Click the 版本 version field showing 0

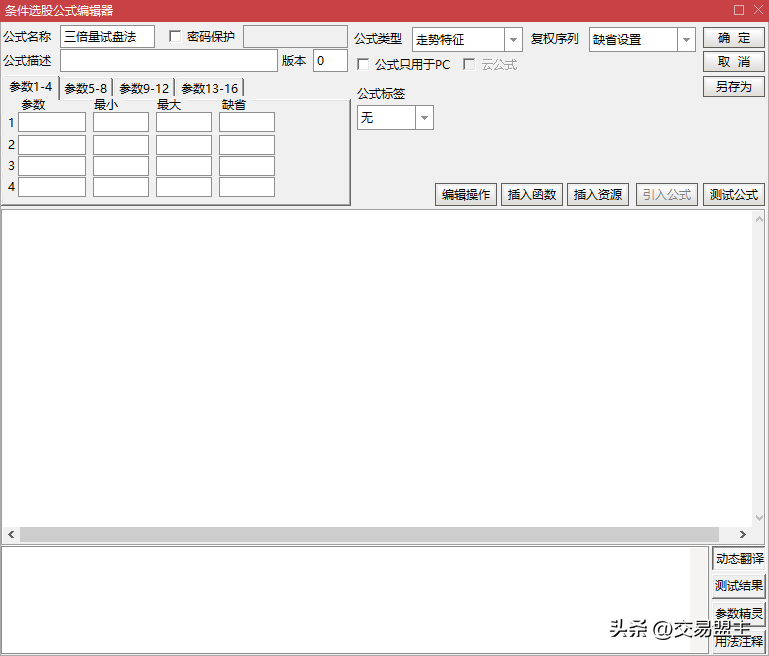point(330,61)
